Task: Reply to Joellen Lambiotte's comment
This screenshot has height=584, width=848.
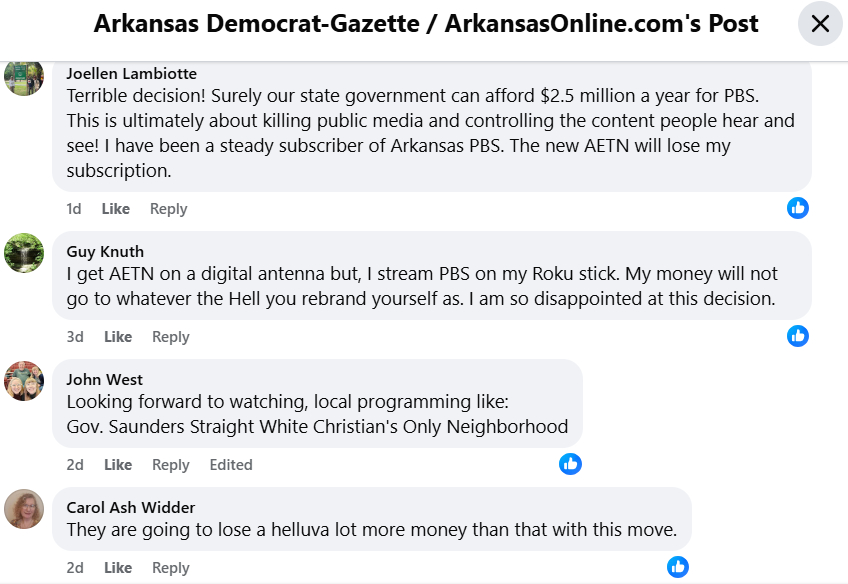Action: [169, 209]
